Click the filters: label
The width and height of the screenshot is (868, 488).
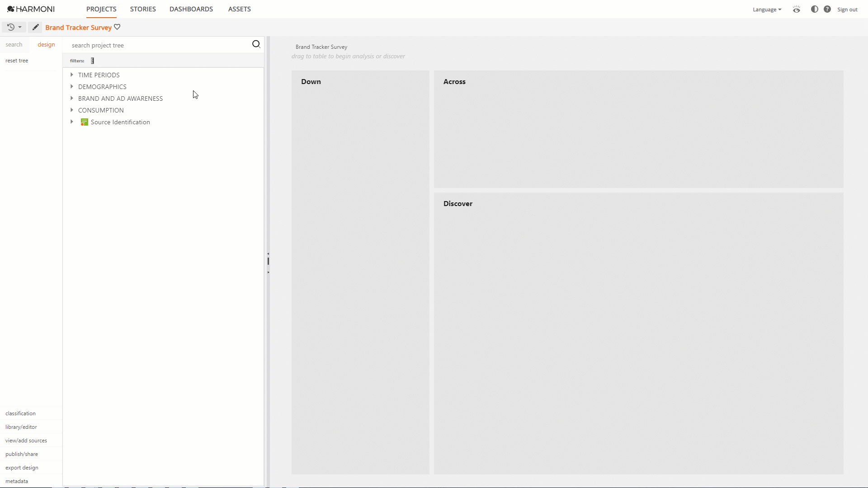pos(77,61)
